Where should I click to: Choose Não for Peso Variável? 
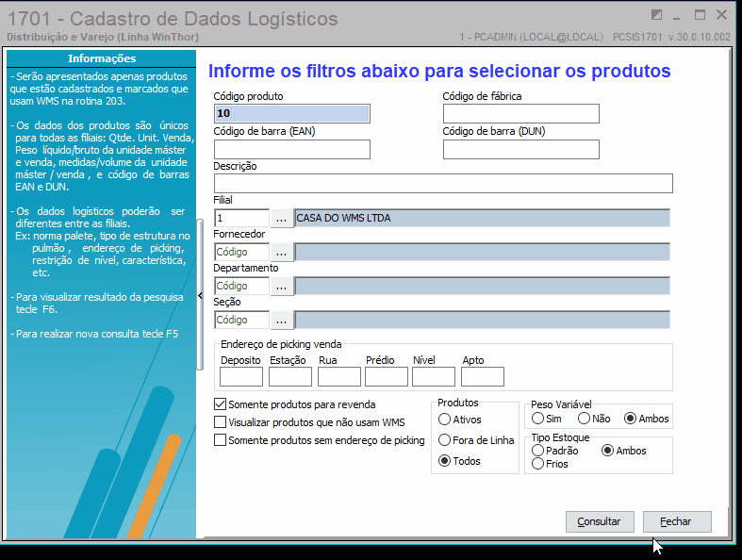(x=584, y=419)
